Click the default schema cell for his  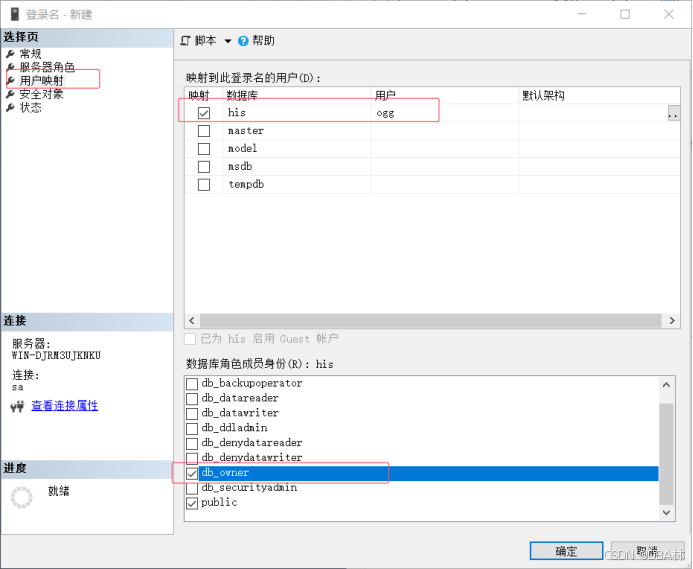point(593,113)
